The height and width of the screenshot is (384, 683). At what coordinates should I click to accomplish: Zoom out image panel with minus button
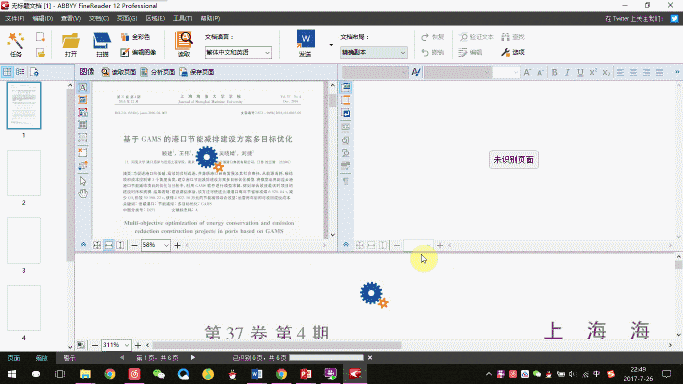point(134,245)
